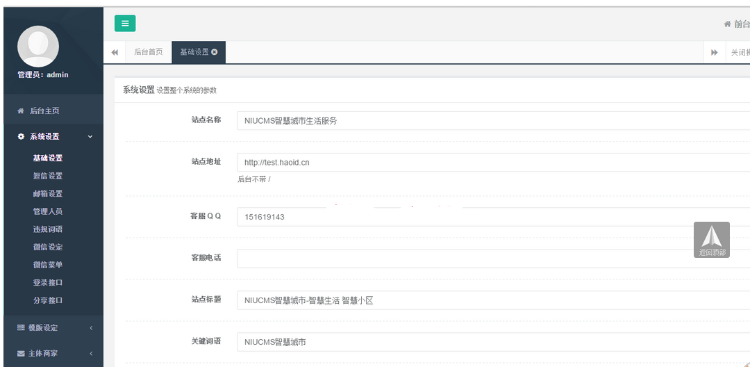Click the 关键词语 input field
This screenshot has width=750, height=367.
point(494,342)
